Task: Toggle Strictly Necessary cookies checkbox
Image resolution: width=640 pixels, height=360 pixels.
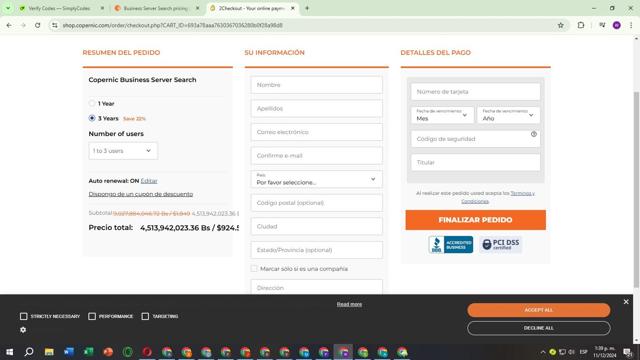Action: (x=24, y=316)
